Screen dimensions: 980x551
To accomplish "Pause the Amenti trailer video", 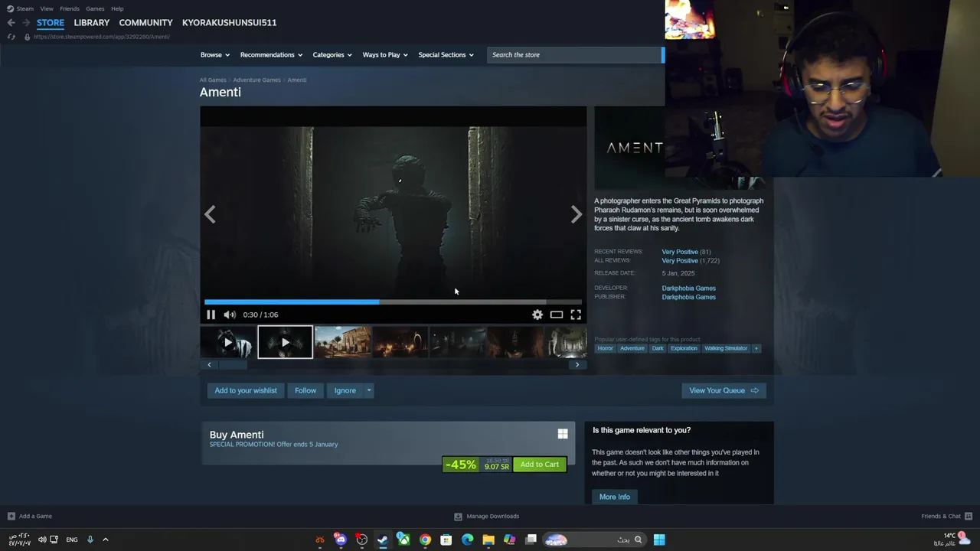I will 211,315.
